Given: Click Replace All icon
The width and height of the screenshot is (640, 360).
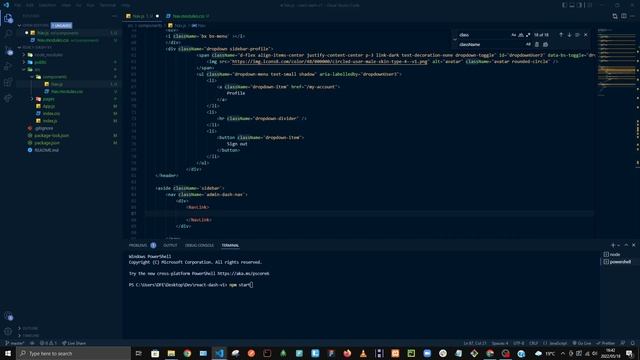Looking at the screenshot, I should coord(545,44).
